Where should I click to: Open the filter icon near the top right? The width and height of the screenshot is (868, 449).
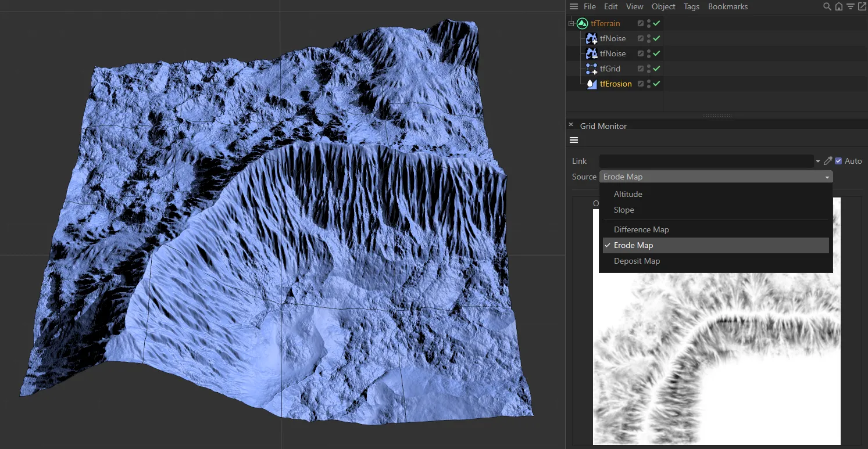point(850,6)
